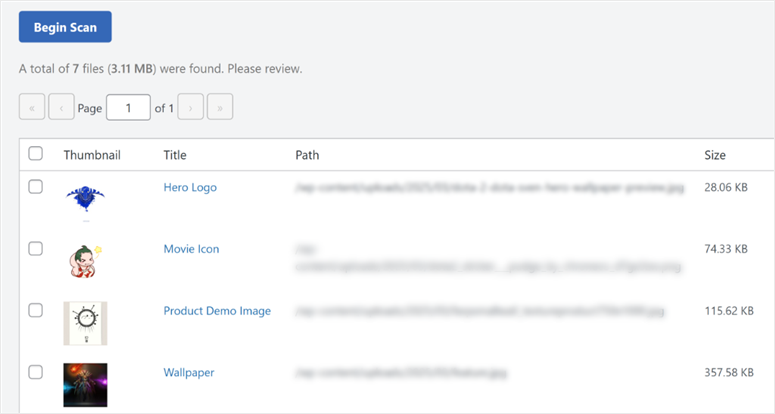The image size is (775, 414).
Task: Jump to last page arrow button
Action: [x=220, y=107]
